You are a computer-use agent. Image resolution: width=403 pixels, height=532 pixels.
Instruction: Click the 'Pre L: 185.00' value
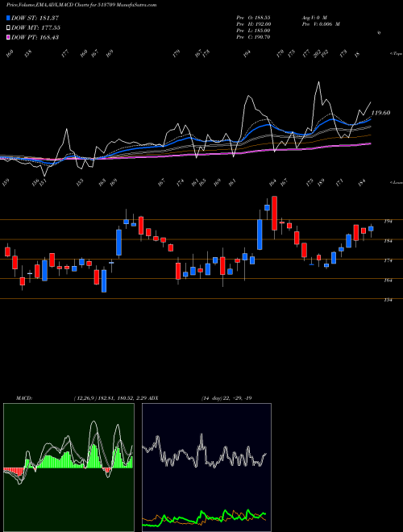pos(253,31)
